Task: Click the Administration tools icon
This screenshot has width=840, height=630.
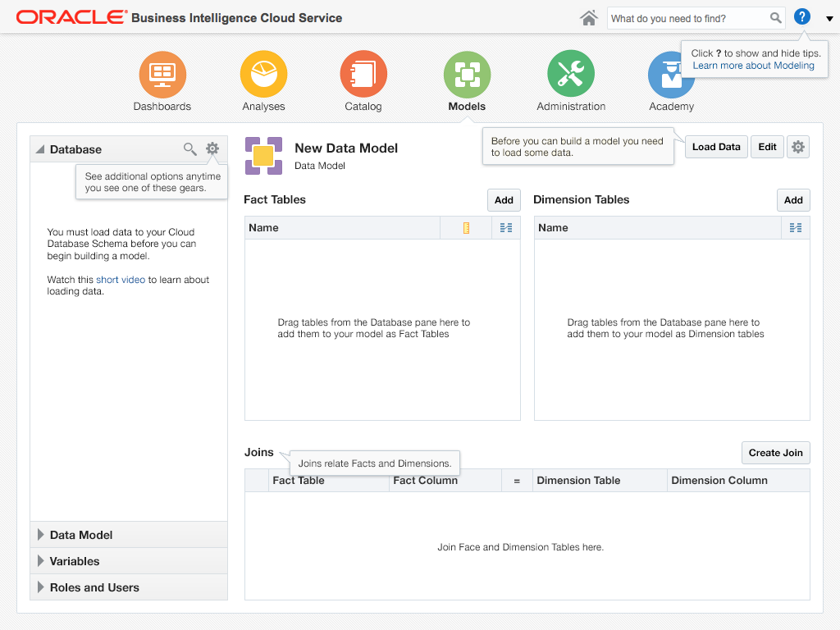Action: click(x=571, y=75)
